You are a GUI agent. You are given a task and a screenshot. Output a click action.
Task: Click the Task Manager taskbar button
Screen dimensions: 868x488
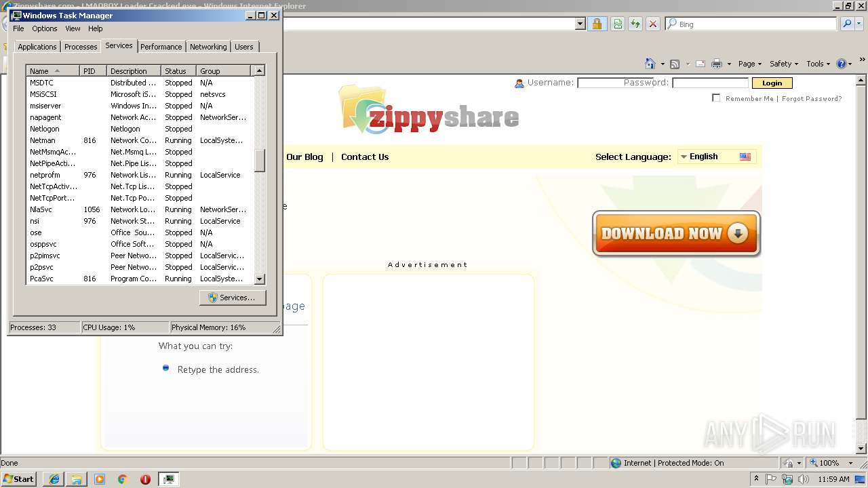[168, 479]
